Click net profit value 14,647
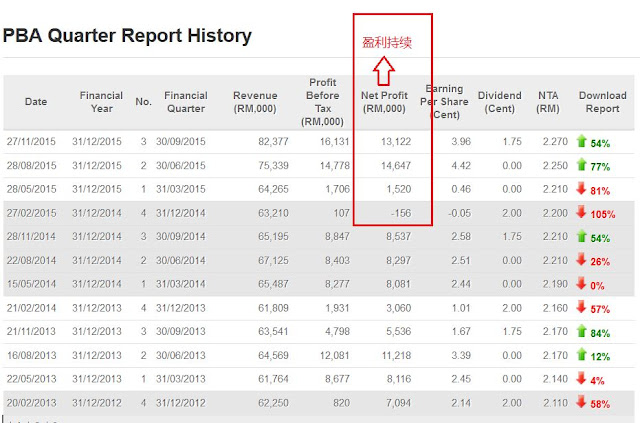This screenshot has width=640, height=423. (396, 165)
